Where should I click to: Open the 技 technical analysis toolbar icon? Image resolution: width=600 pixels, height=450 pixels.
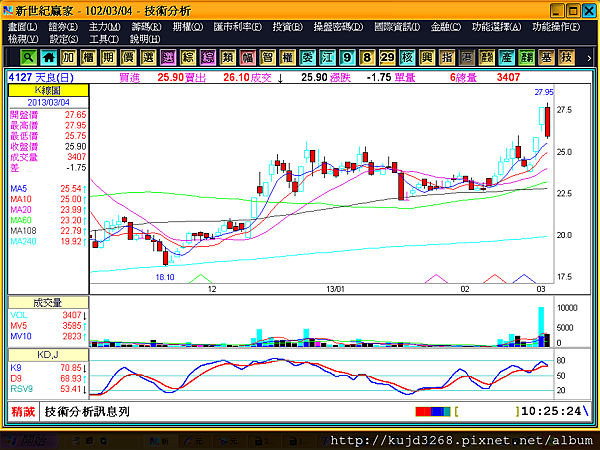[x=566, y=57]
